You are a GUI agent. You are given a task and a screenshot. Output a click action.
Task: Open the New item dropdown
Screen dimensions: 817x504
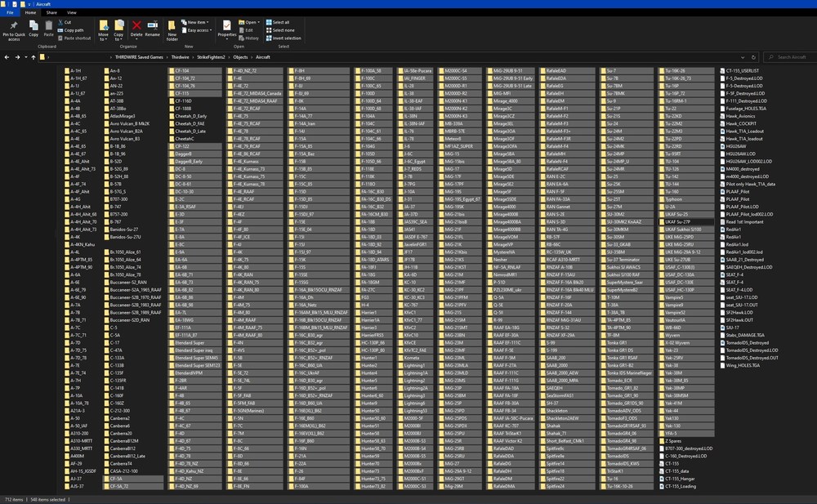tap(195, 22)
